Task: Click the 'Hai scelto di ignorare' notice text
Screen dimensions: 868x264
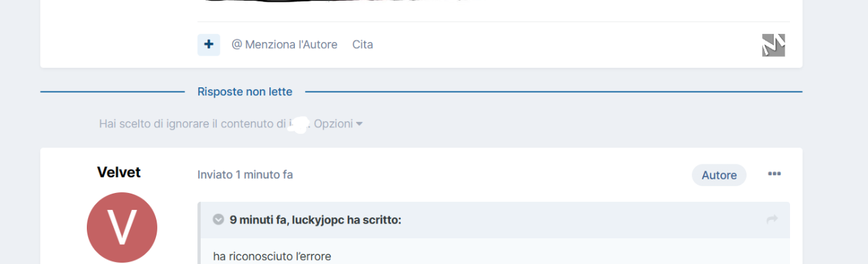Action: click(192, 124)
